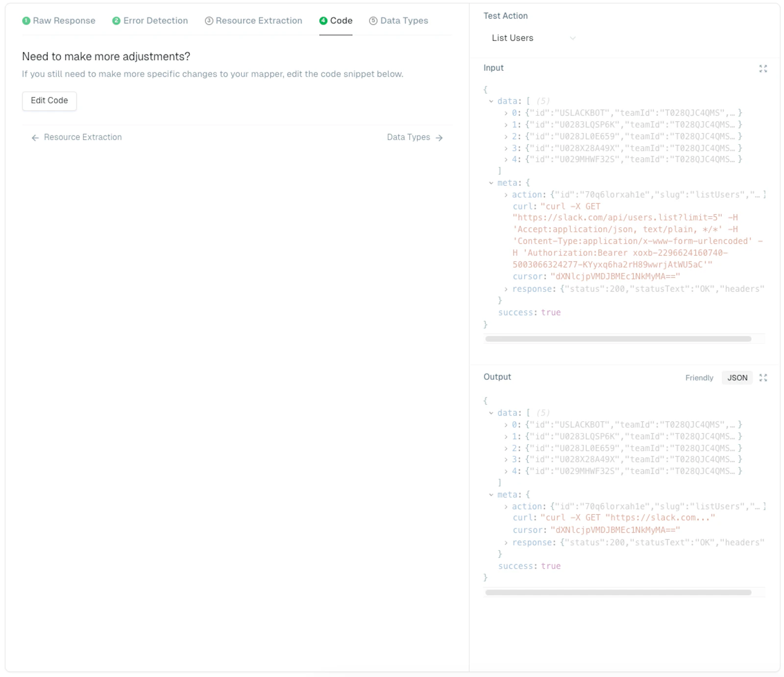
Task: Continue to Data Types link
Action: [x=415, y=137]
